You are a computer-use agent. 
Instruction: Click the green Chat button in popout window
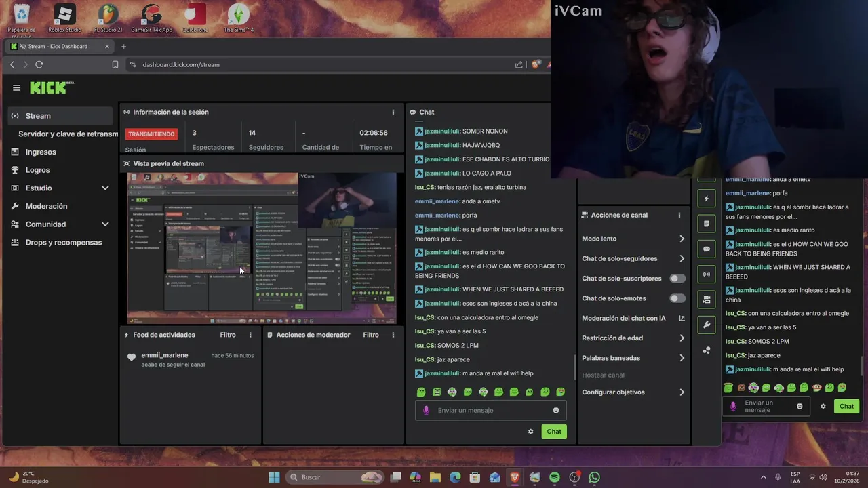pyautogui.click(x=846, y=406)
